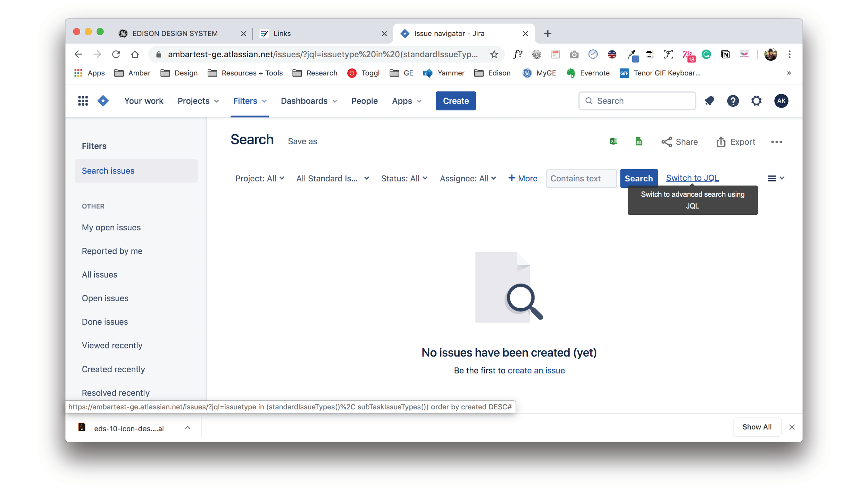Screen dimensions: 868x489
Task: Open in Google Sheets icon
Action: pos(639,141)
